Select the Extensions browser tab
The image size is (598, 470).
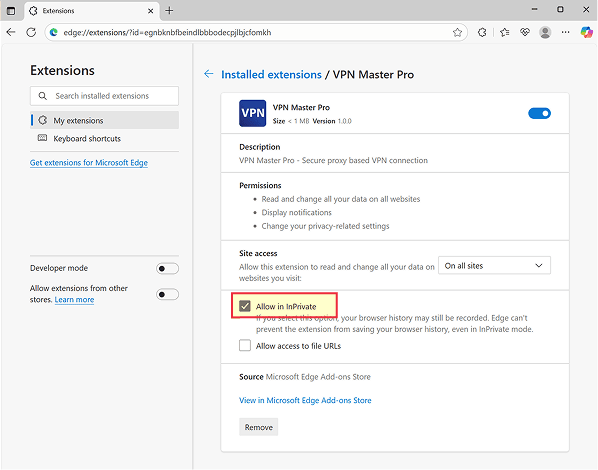click(92, 11)
